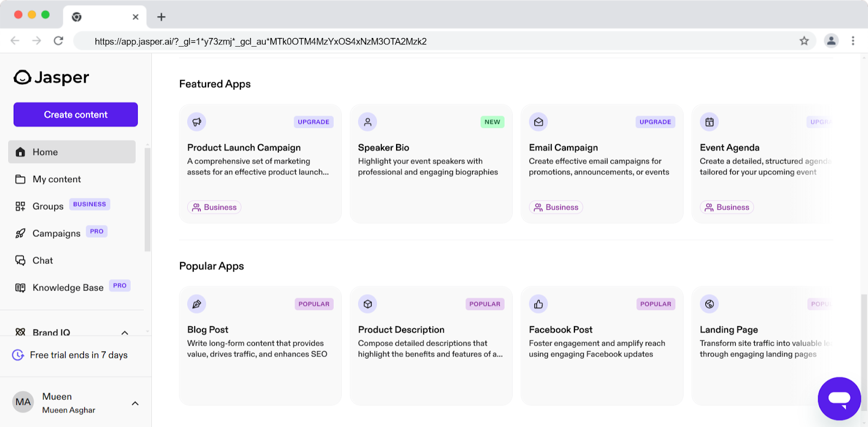Open a new browser tab
The height and width of the screenshot is (427, 868).
click(161, 17)
